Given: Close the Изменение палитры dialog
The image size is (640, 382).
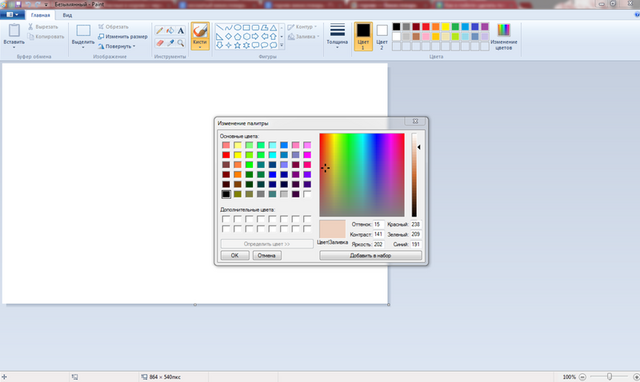Looking at the screenshot, I should point(415,121).
